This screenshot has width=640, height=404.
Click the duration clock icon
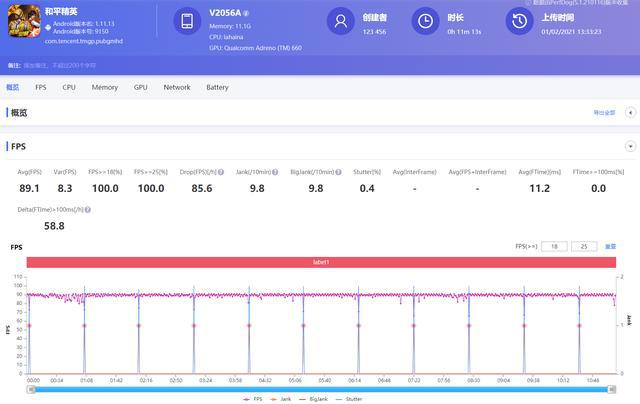[x=425, y=21]
